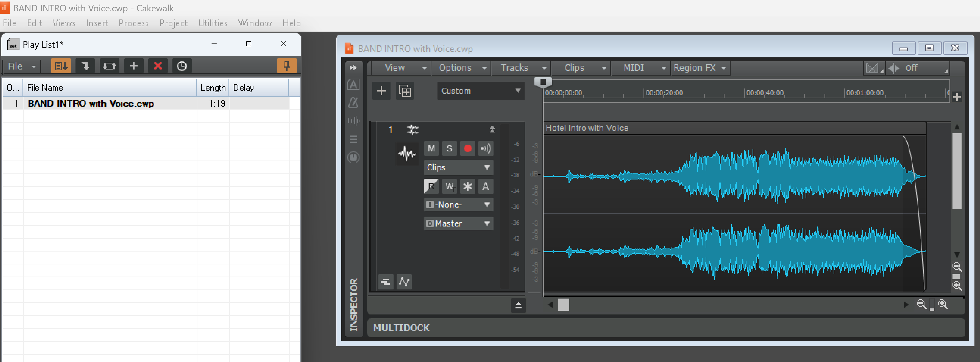Image resolution: width=980 pixels, height=362 pixels.
Task: Click the crossfade icon in Track view toolbar
Action: (x=874, y=68)
